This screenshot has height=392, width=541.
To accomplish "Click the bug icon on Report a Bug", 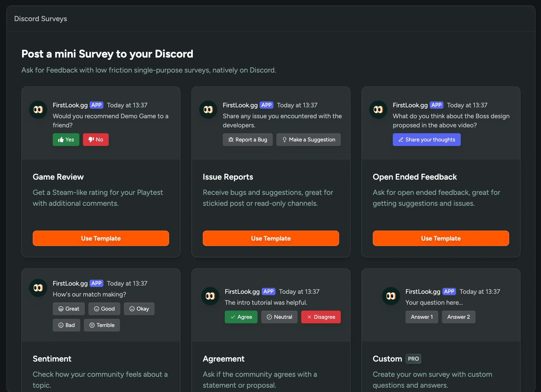I will 231,140.
